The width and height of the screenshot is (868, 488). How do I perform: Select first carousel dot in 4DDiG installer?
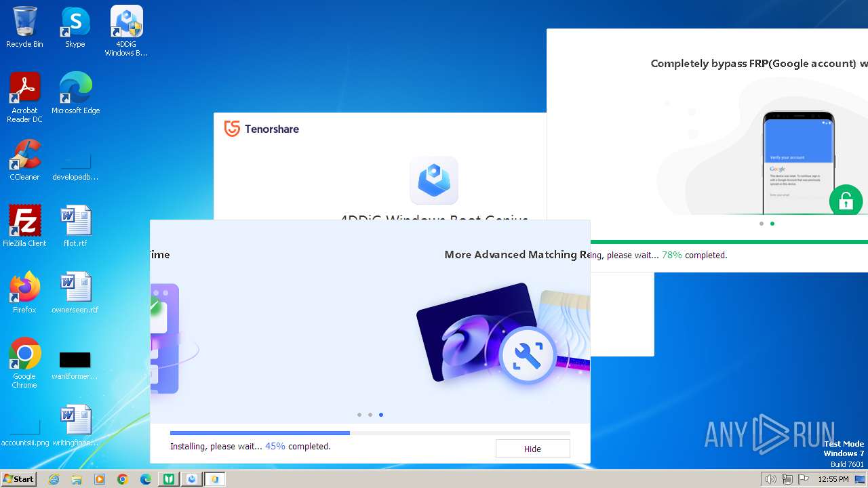click(x=359, y=415)
